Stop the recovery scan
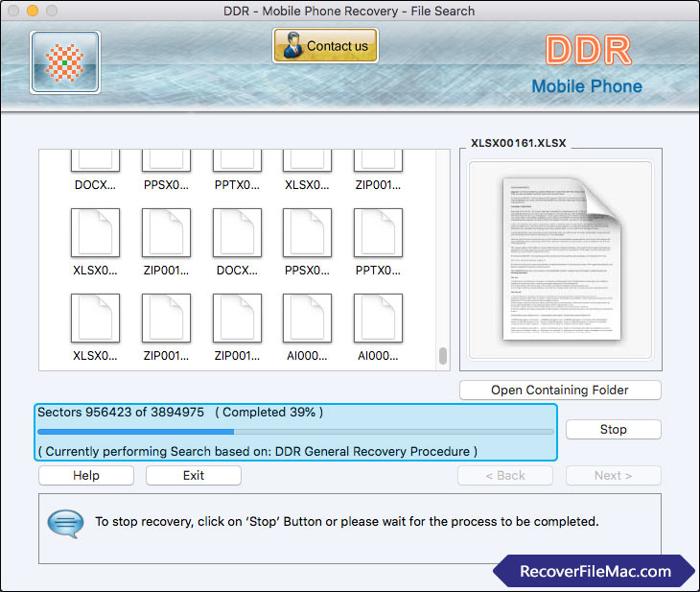700x592 pixels. coord(614,429)
